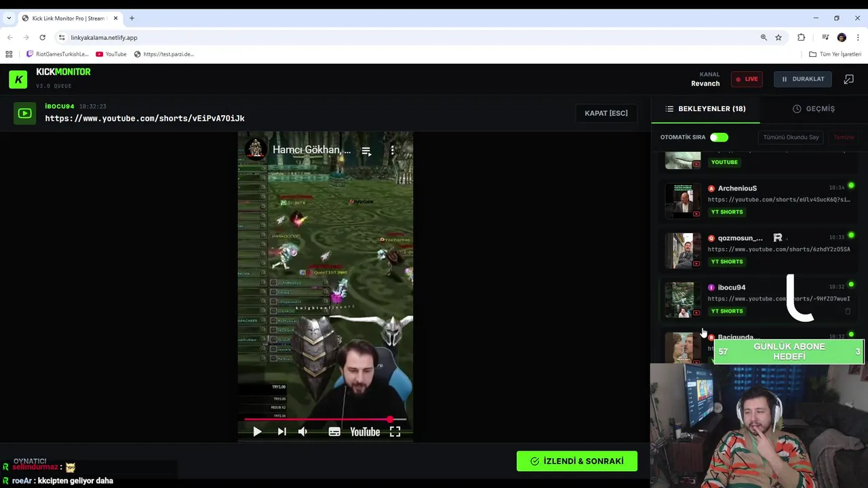This screenshot has height=488, width=868.
Task: View site information icon in address bar
Action: (x=62, y=37)
